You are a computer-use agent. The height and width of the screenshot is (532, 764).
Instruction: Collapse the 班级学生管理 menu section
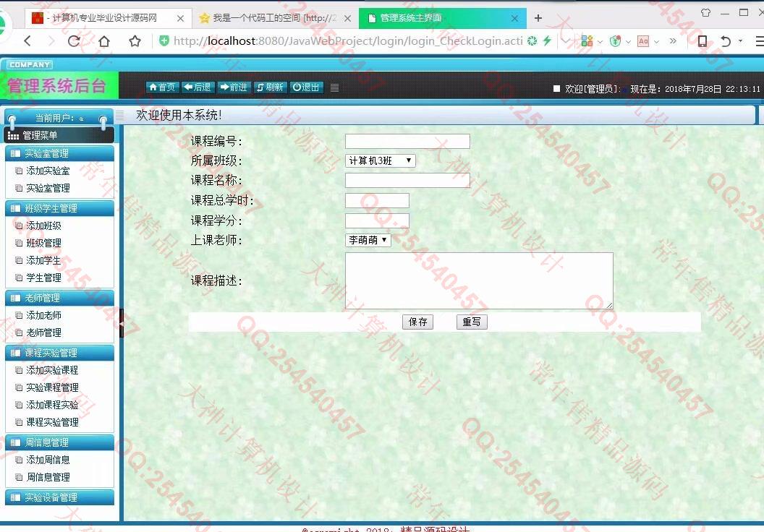59,209
